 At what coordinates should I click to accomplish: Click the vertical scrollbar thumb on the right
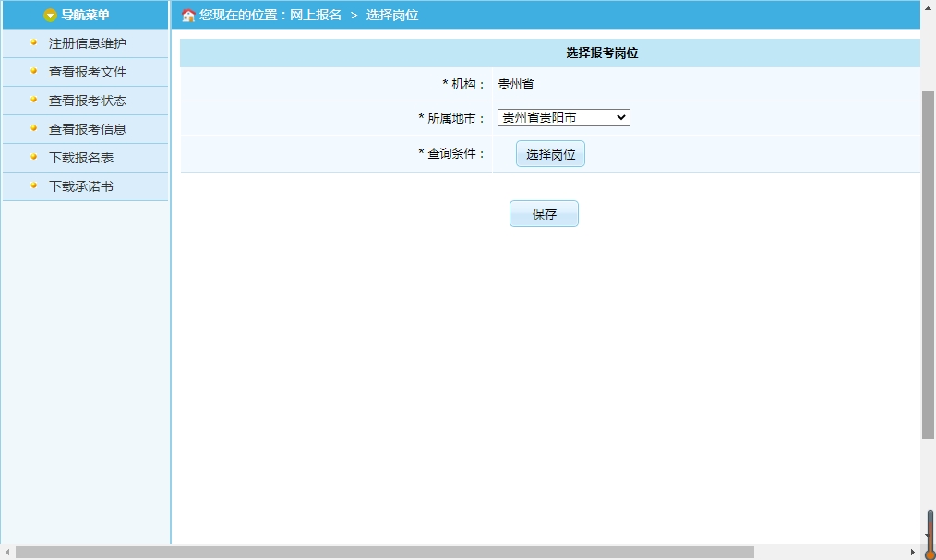(x=928, y=263)
